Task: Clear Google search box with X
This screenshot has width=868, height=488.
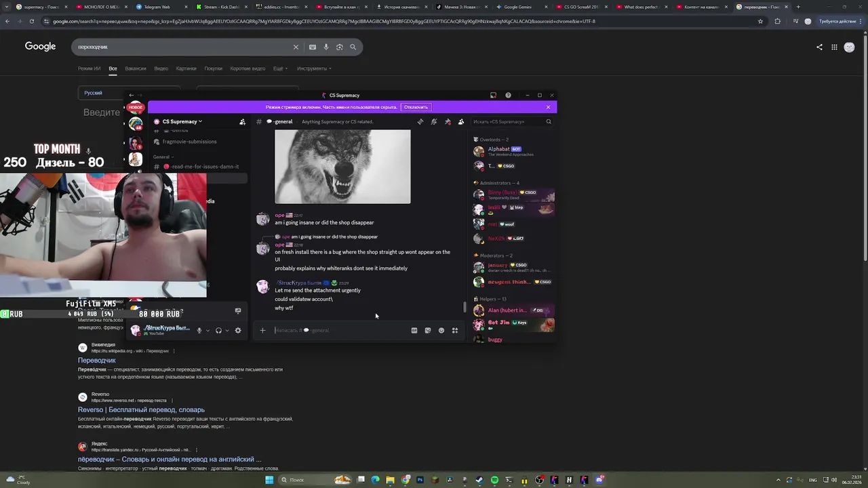Action: tap(296, 47)
